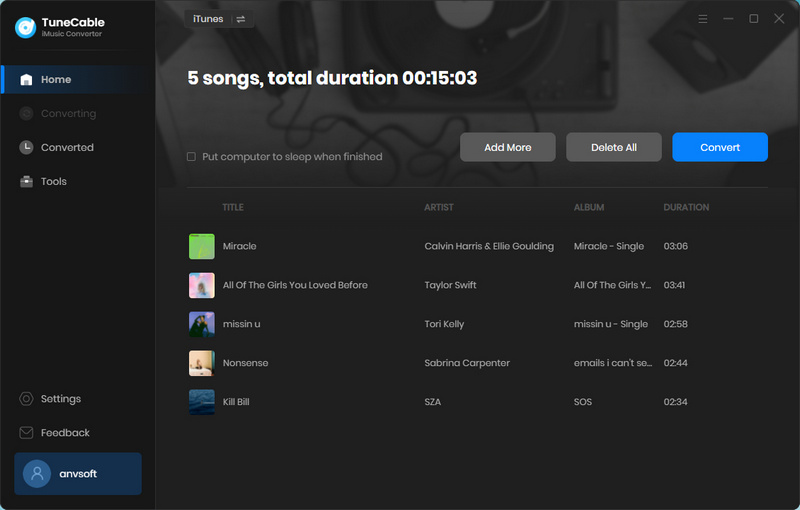Go to the Home menu item
Screen dimensions: 800x510
click(x=78, y=80)
